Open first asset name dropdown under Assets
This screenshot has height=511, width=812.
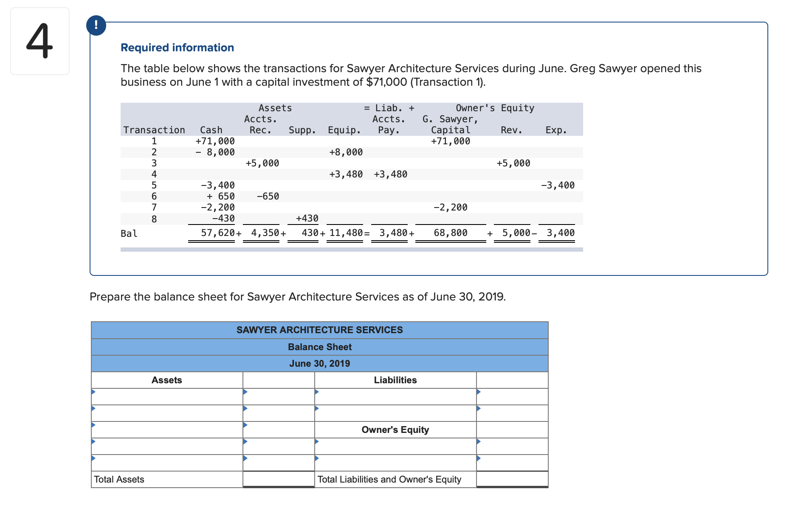(167, 397)
